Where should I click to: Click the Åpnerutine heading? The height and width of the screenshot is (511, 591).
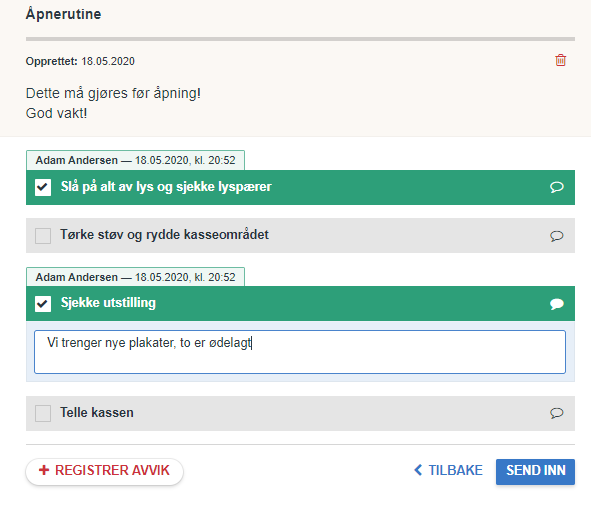click(x=63, y=14)
